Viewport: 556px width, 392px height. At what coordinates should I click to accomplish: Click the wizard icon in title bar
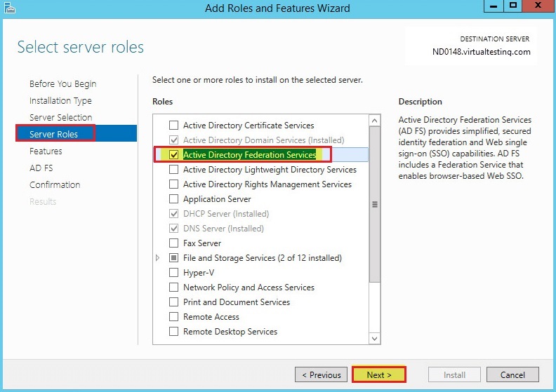tap(10, 8)
